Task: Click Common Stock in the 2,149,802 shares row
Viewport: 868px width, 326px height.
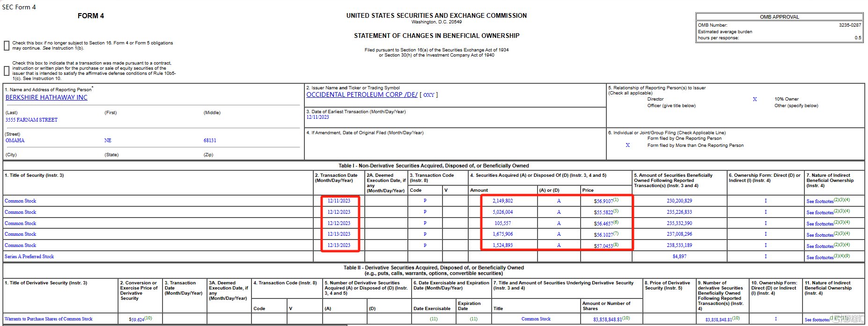Action: (x=20, y=201)
